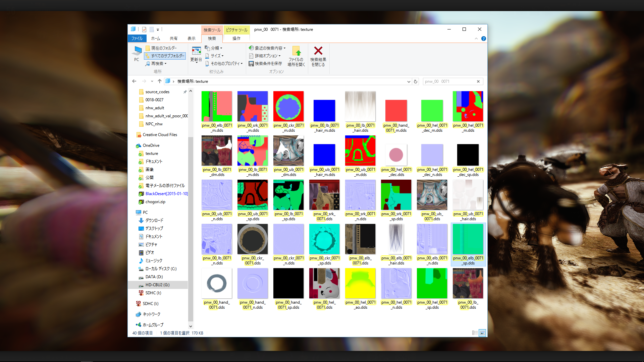This screenshot has width=644, height=362.
Task: Switch to the ホーム ribbon tab
Action: 155,39
